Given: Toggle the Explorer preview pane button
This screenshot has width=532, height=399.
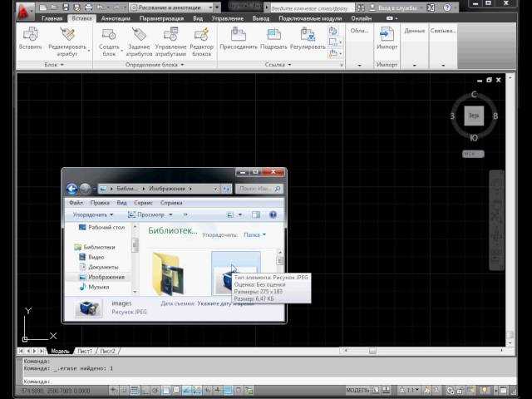Looking at the screenshot, I should 256,214.
